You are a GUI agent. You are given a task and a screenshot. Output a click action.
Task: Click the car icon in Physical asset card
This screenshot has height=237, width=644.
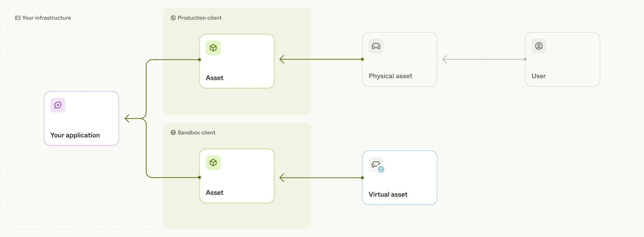click(x=376, y=46)
